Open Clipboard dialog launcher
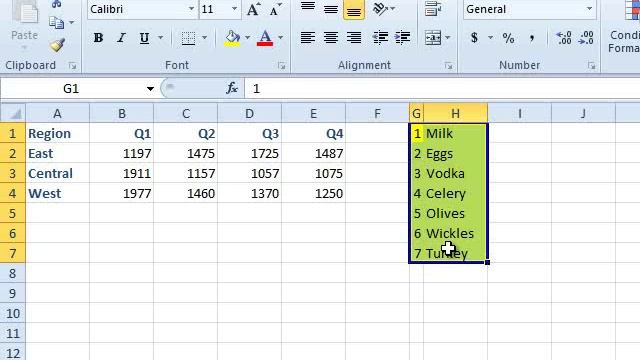 (72, 65)
